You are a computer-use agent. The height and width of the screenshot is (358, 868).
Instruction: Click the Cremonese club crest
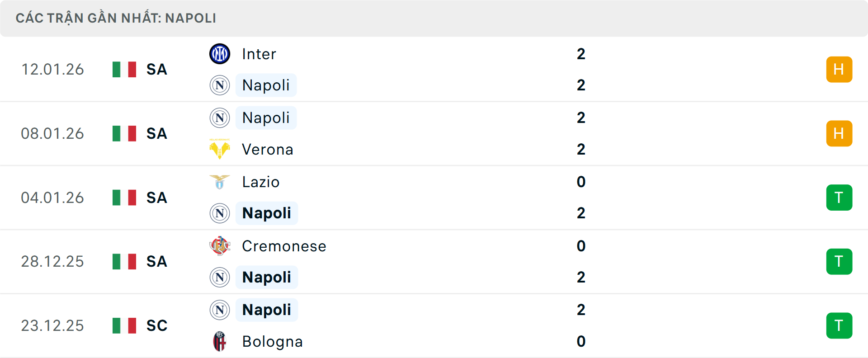pyautogui.click(x=220, y=246)
